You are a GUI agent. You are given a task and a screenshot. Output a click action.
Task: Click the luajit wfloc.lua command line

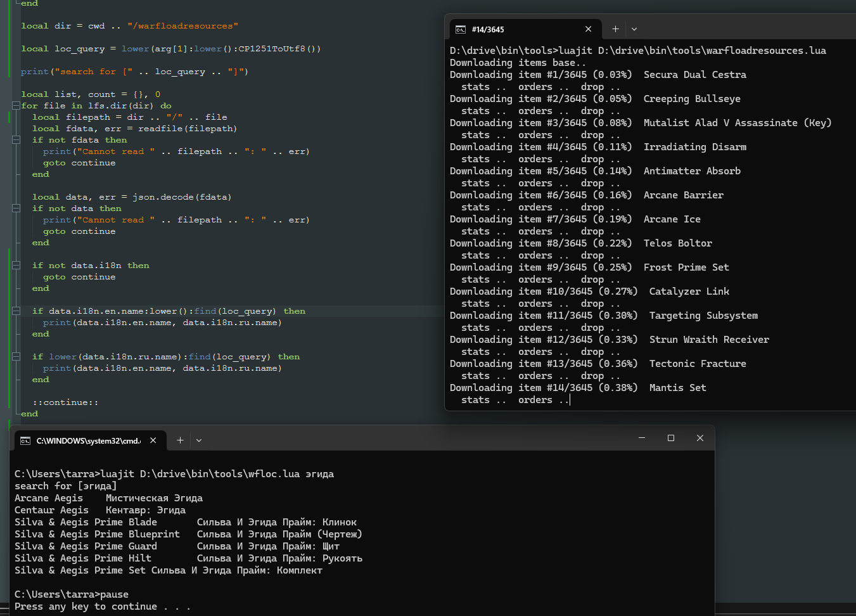pos(174,474)
